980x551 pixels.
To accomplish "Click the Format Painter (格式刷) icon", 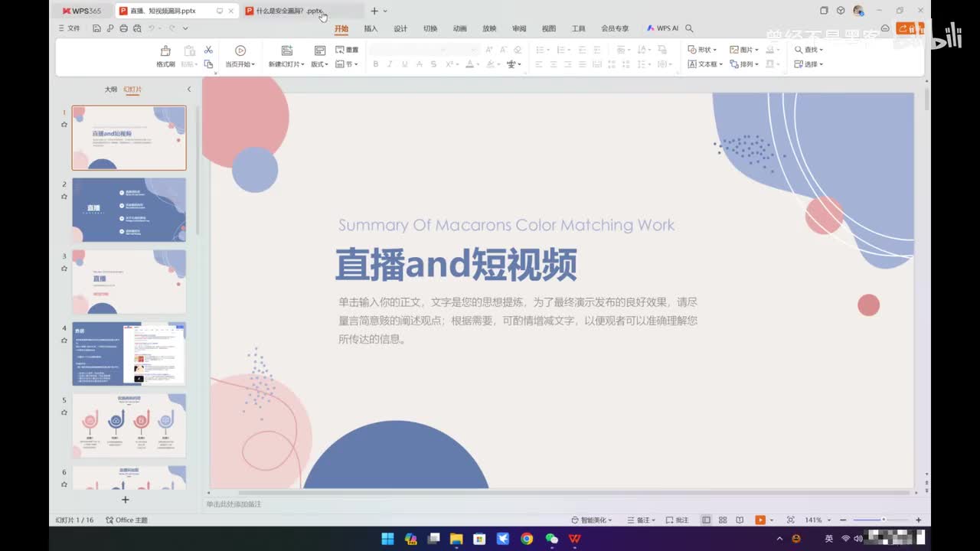I will pos(165,51).
